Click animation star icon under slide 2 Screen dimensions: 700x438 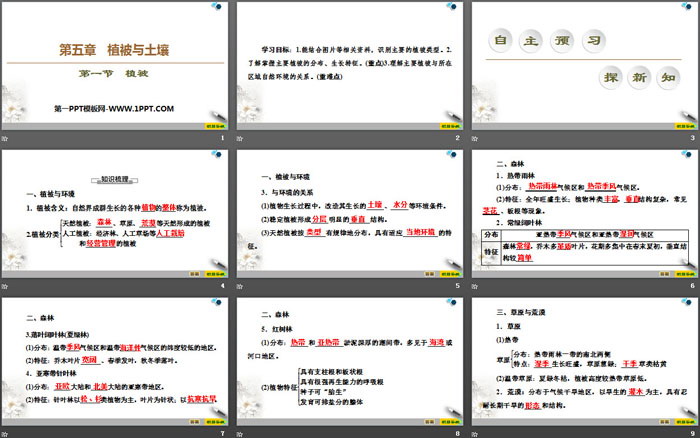(x=240, y=138)
